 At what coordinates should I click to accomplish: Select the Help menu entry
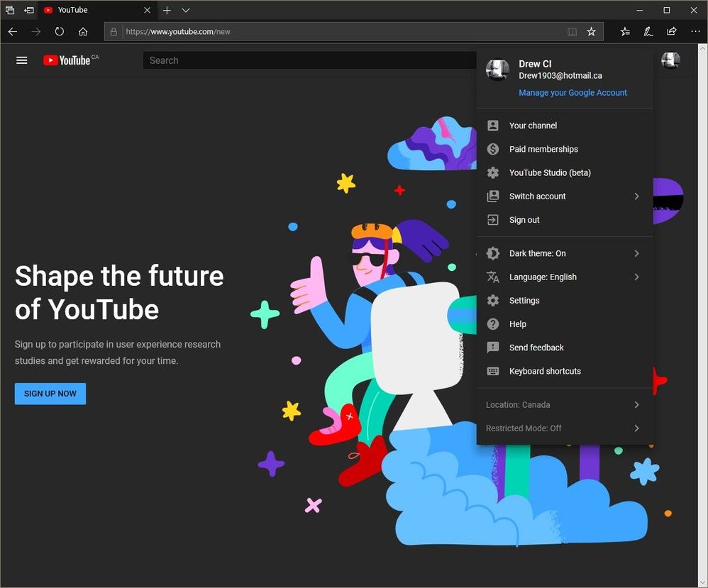pyautogui.click(x=565, y=324)
